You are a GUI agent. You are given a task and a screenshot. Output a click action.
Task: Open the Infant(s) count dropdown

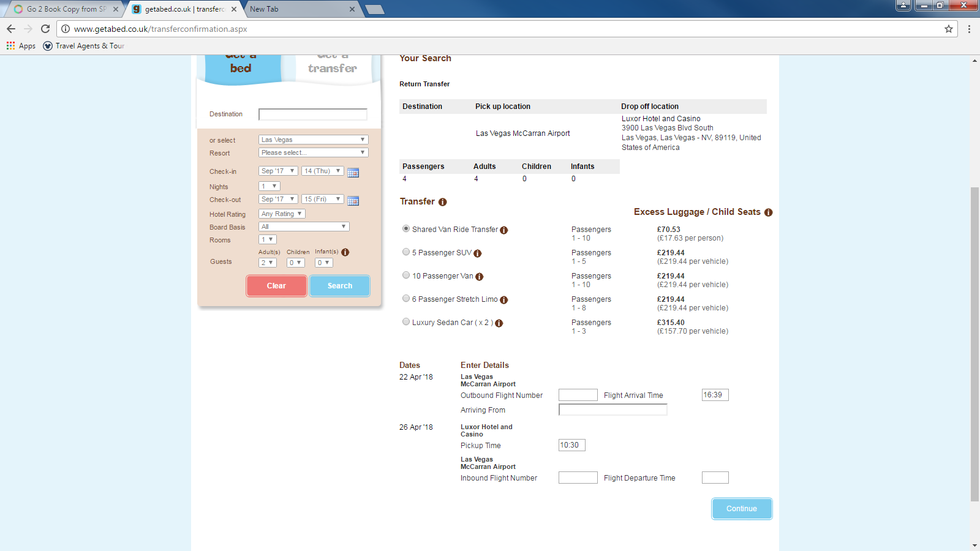(324, 263)
